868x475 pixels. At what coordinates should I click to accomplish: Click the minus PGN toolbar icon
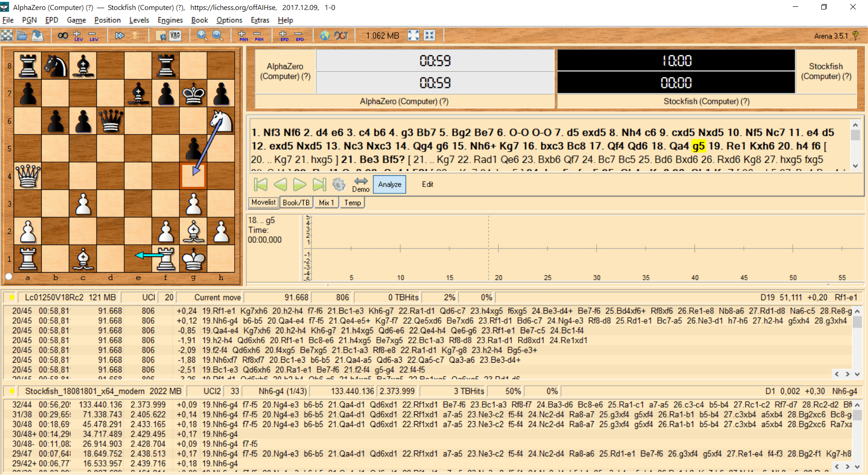pyautogui.click(x=259, y=35)
